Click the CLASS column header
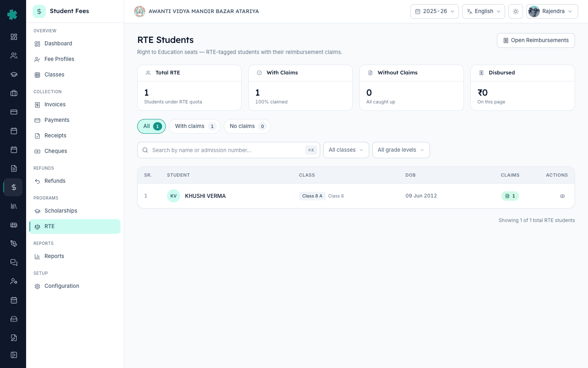Image resolution: width=588 pixels, height=368 pixels. pyautogui.click(x=307, y=175)
